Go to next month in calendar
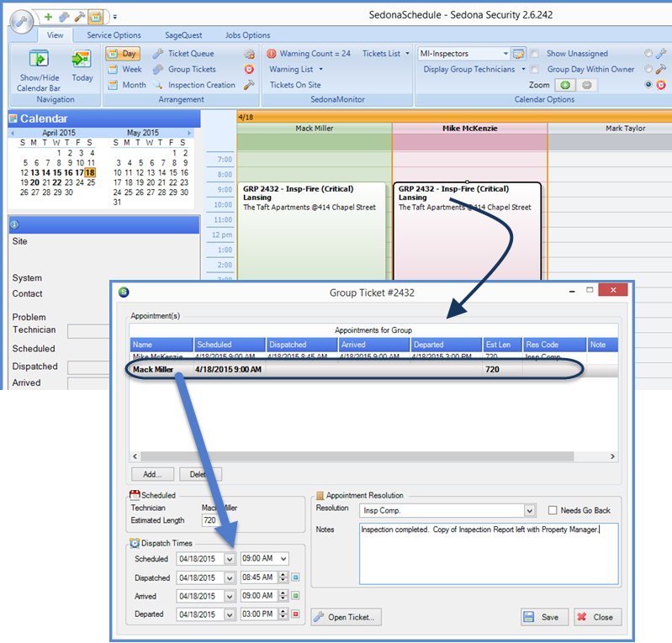672x643 pixels. (189, 133)
